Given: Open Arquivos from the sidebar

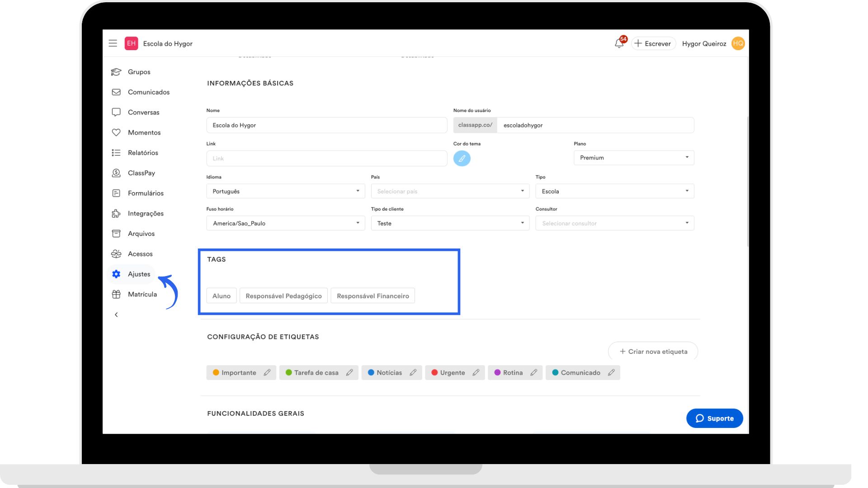Looking at the screenshot, I should [141, 234].
